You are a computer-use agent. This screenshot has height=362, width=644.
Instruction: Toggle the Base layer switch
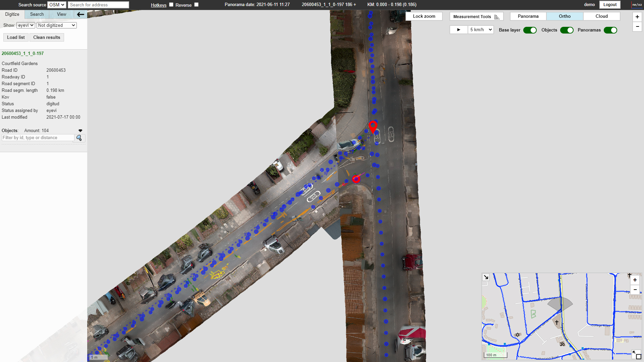(x=530, y=30)
